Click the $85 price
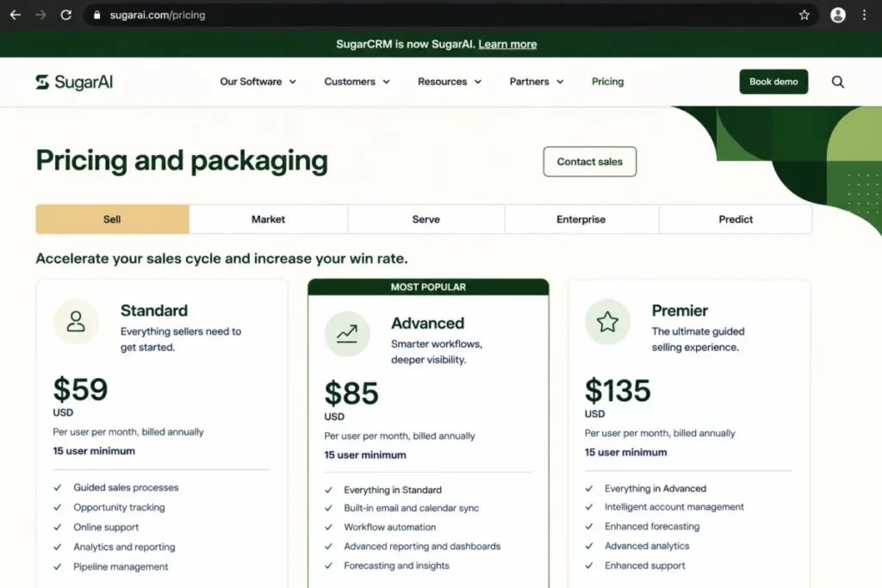 click(x=351, y=393)
